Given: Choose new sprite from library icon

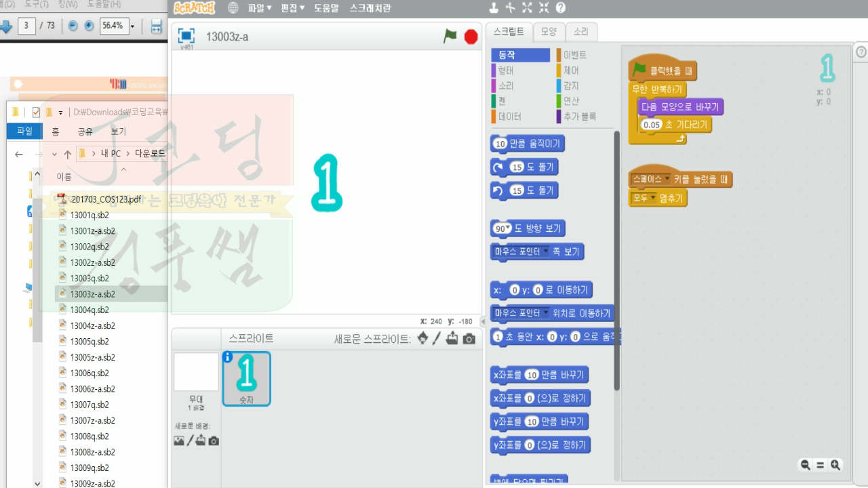Looking at the screenshot, I should point(423,338).
